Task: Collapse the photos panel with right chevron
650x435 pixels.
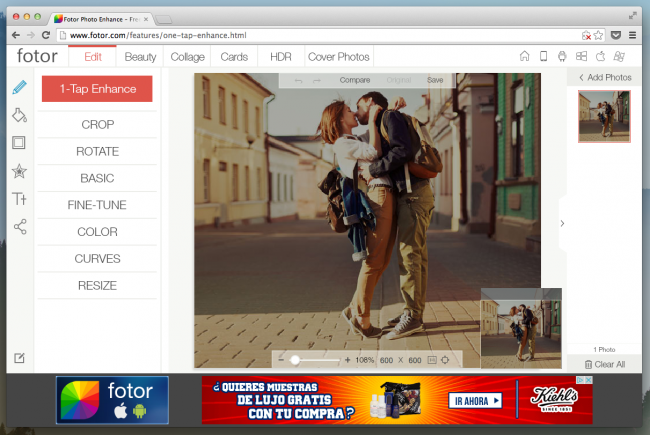Action: 562,224
